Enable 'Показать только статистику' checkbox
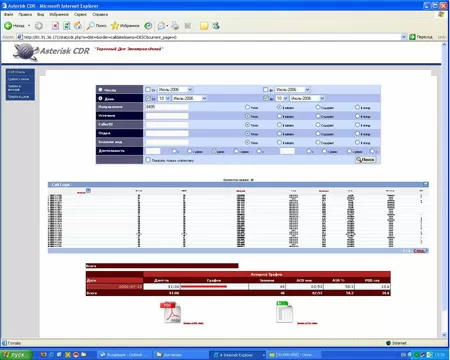This screenshot has height=360, width=450. (x=148, y=160)
